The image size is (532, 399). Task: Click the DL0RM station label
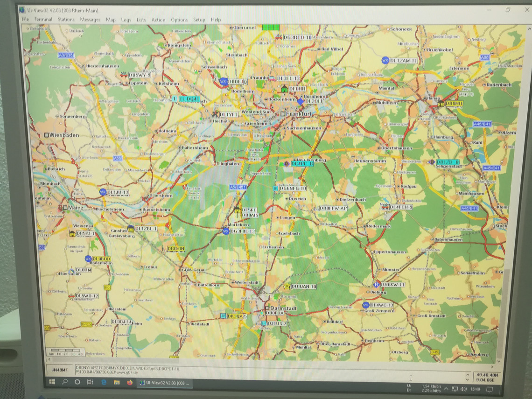pyautogui.click(x=84, y=270)
